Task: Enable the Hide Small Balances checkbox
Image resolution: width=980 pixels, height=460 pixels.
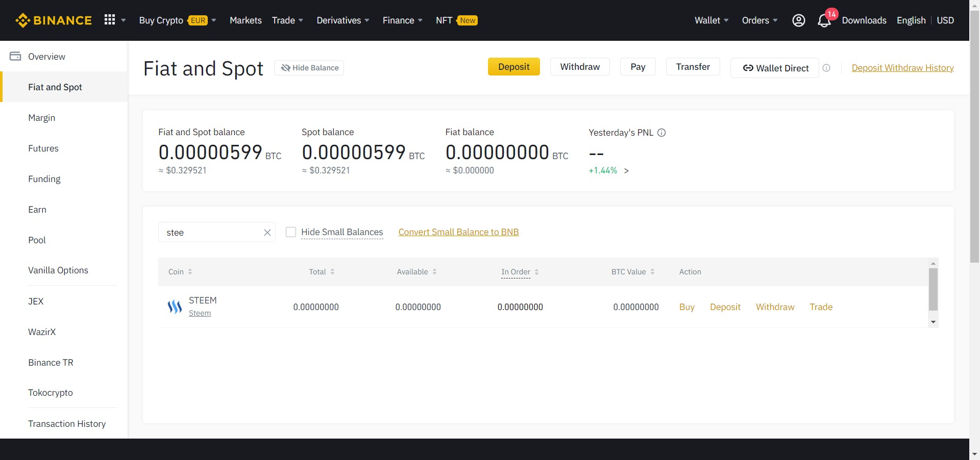Action: [291, 232]
